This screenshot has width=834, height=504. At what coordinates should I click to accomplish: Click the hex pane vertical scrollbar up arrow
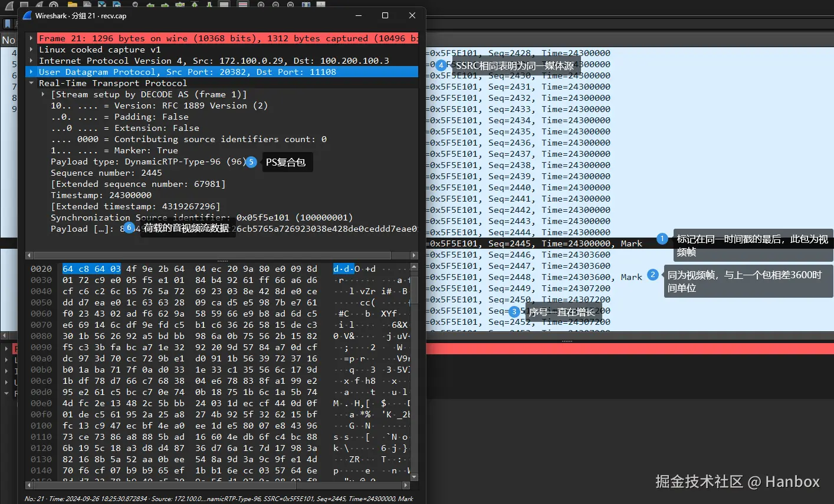coord(414,268)
